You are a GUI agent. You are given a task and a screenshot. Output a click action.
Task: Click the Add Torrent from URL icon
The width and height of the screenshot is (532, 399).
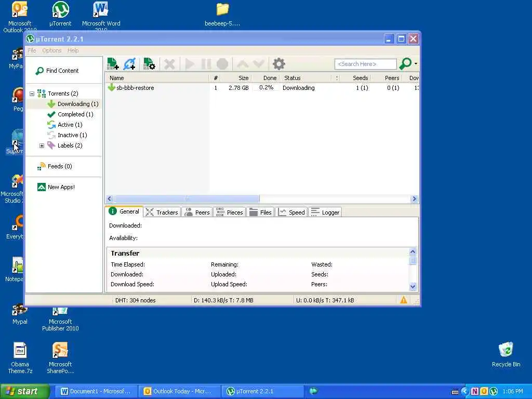pos(130,64)
